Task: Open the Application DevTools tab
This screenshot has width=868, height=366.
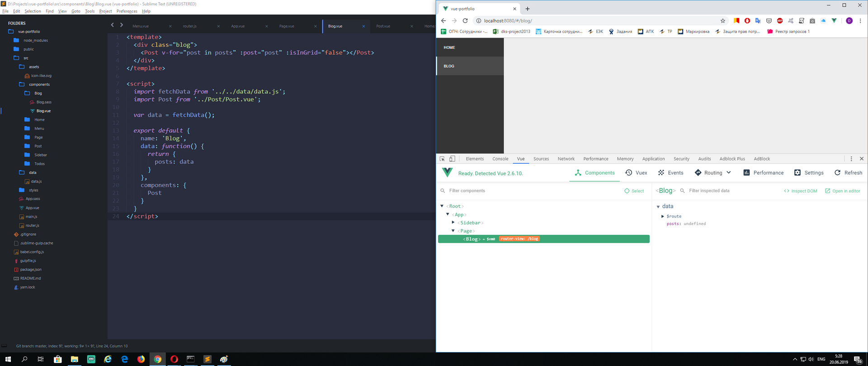Action: coord(653,159)
